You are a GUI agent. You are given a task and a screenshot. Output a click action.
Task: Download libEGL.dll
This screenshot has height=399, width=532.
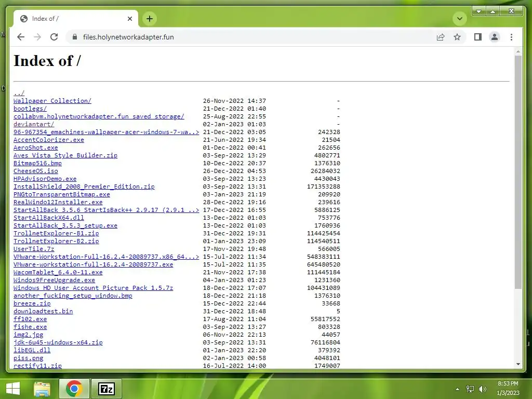[x=32, y=351]
